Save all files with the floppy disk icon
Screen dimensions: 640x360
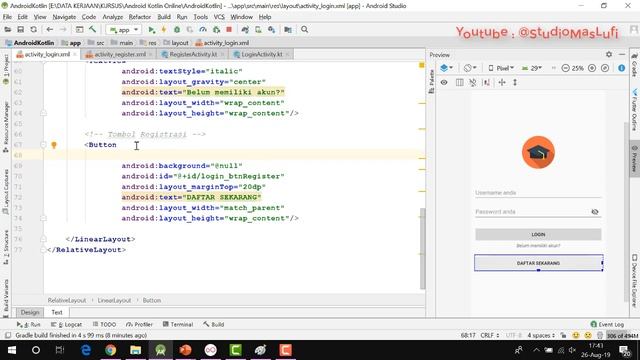coord(20,29)
